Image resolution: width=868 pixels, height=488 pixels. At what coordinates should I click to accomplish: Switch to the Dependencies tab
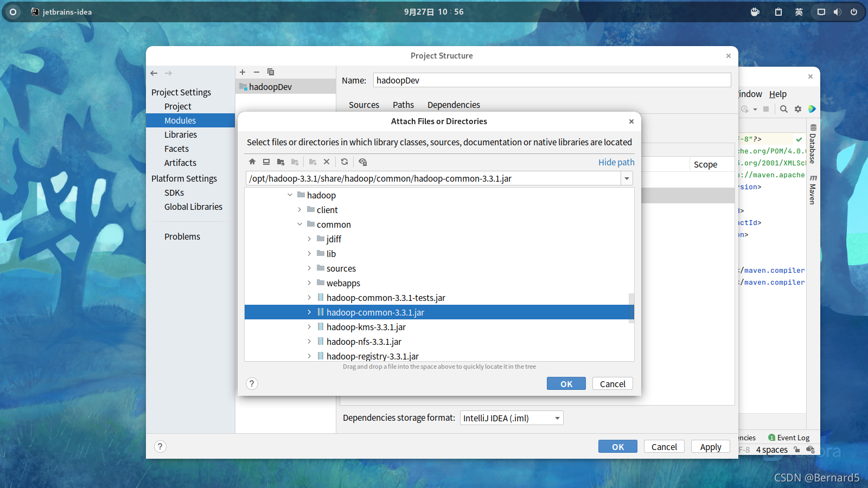[454, 105]
